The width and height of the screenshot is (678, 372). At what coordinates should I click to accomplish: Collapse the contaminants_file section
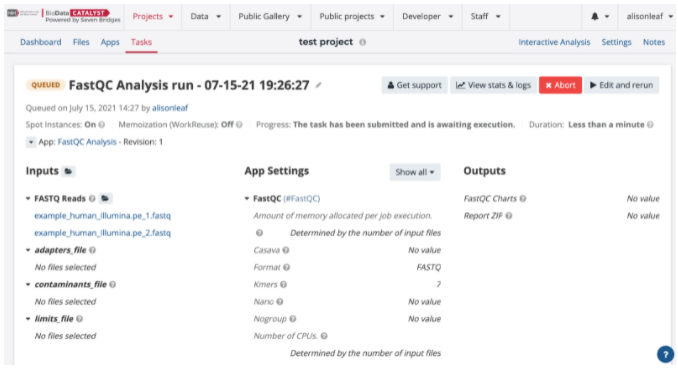click(x=28, y=284)
